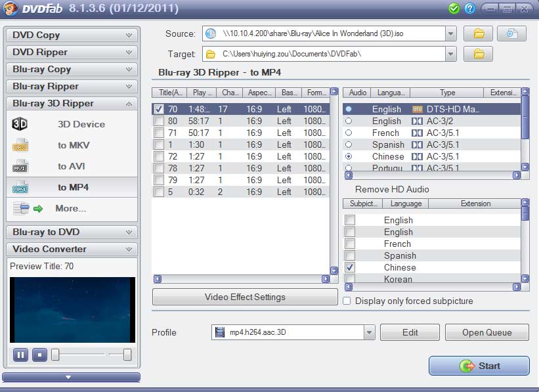Check title 80 checkbox
Image resolution: width=539 pixels, height=392 pixels.
pos(158,121)
